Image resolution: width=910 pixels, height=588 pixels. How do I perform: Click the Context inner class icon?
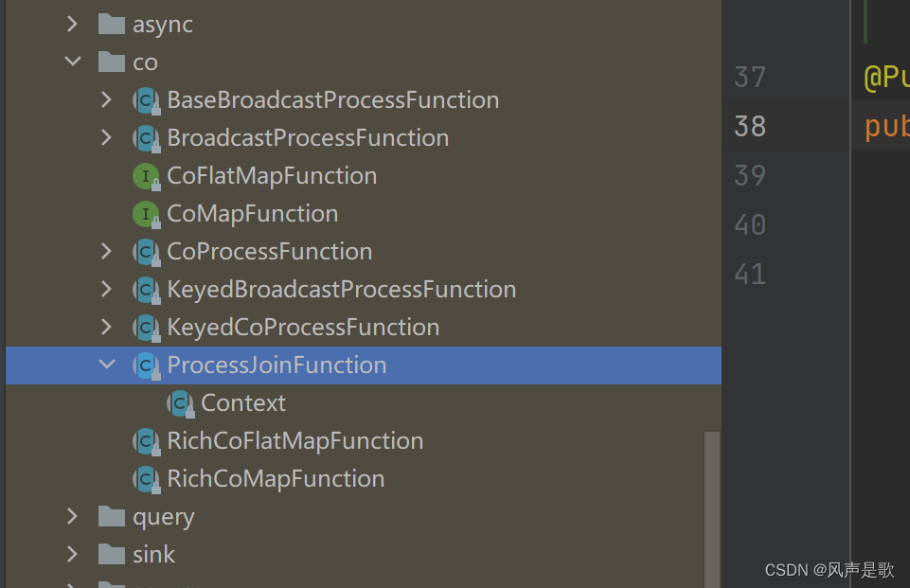click(179, 403)
